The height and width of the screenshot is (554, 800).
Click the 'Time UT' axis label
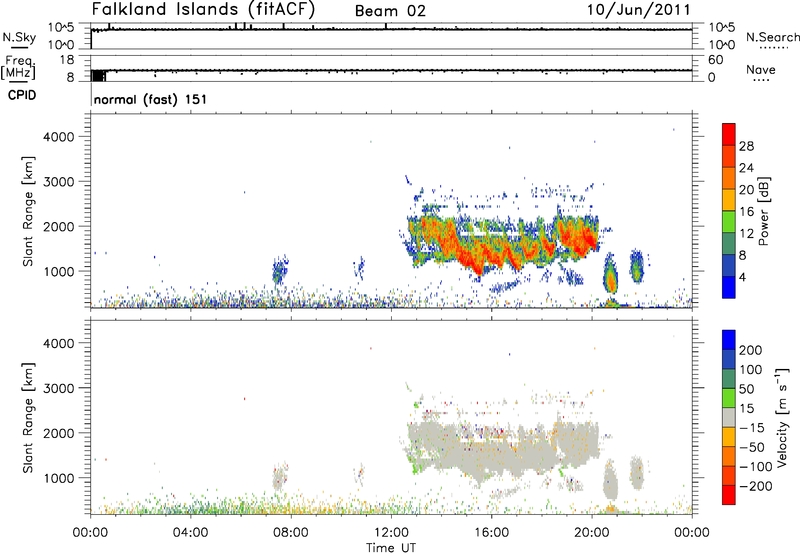tap(391, 548)
